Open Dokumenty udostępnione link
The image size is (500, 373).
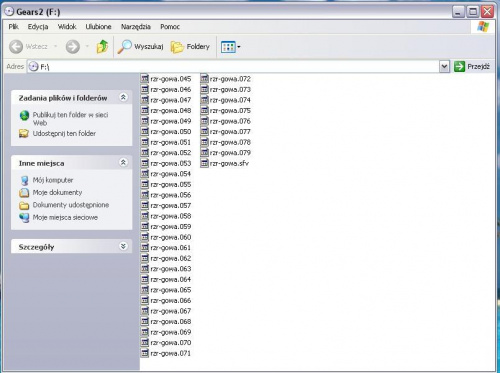(x=71, y=205)
